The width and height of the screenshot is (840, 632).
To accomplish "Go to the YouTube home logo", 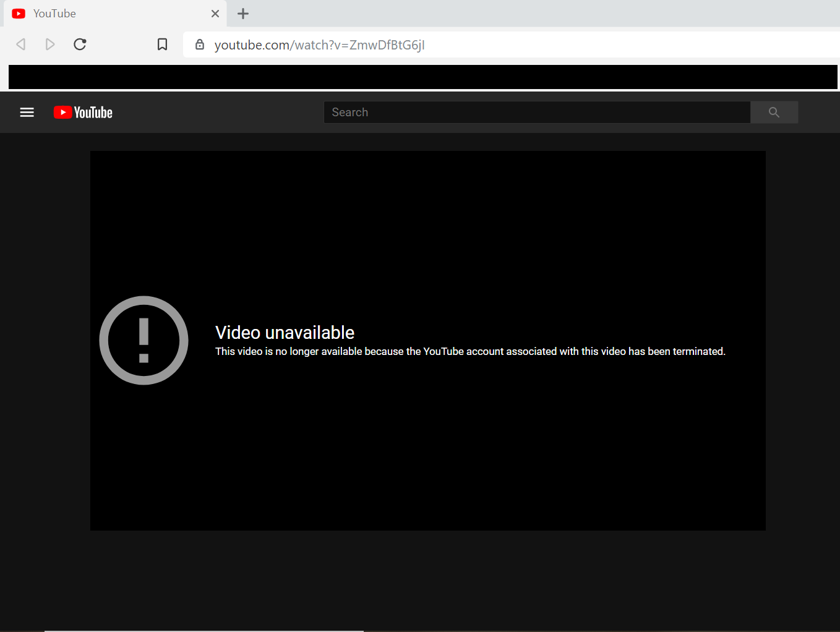I will (83, 113).
